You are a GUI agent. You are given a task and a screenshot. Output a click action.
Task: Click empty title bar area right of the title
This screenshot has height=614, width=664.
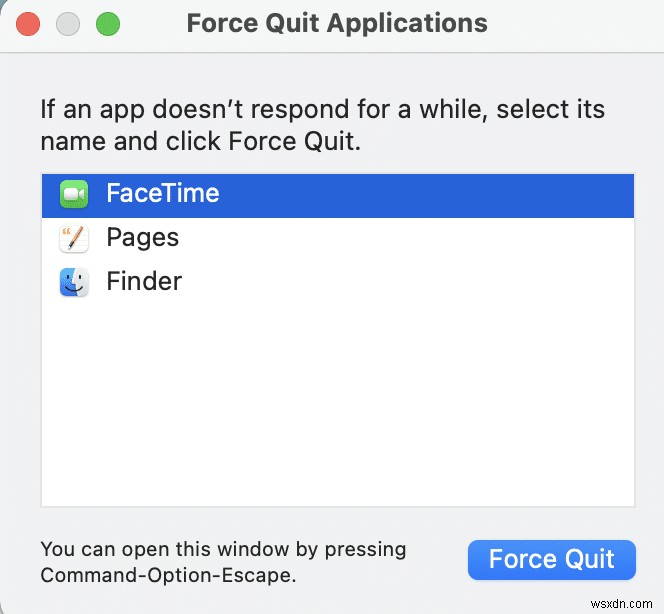tap(580, 23)
